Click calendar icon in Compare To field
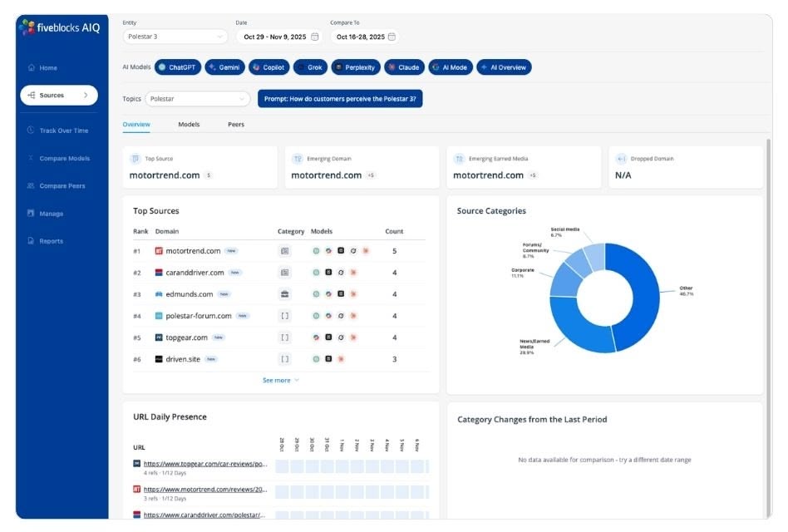Screen dimensions: 788x532 tap(392, 37)
